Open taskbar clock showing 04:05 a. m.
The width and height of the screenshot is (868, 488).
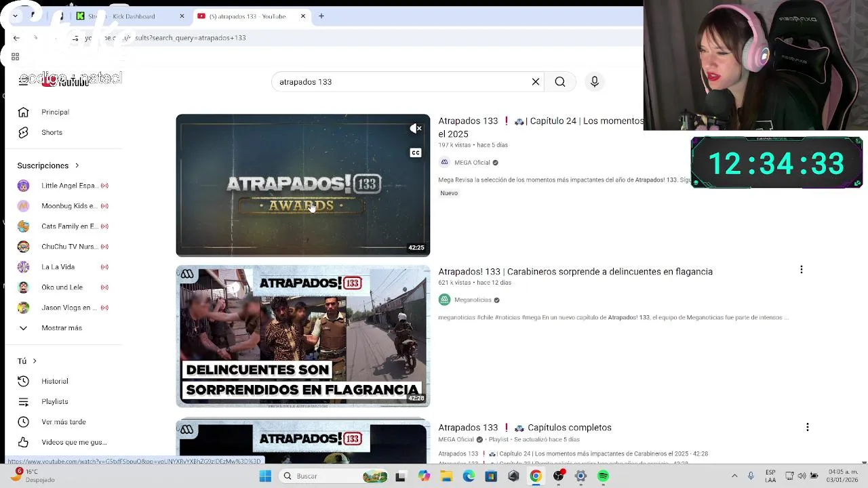point(842,476)
